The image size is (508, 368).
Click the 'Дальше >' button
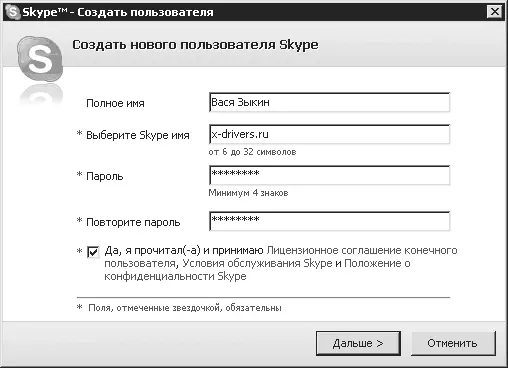358,343
